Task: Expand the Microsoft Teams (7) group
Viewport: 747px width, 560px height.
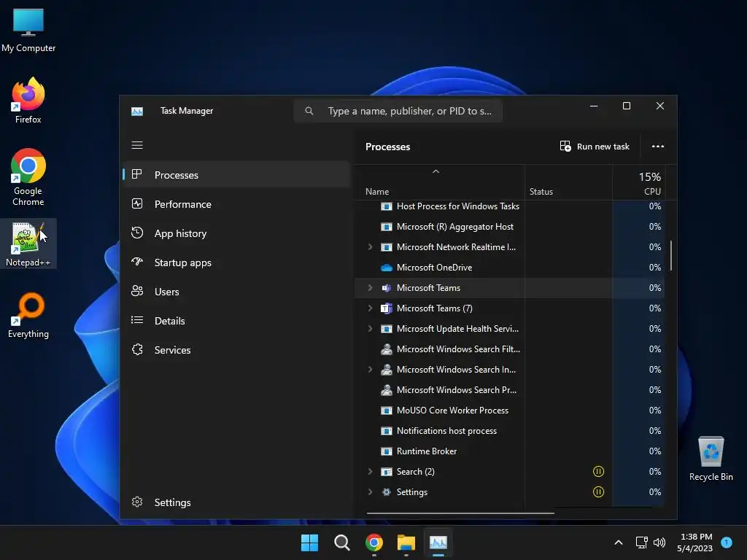Action: point(370,308)
